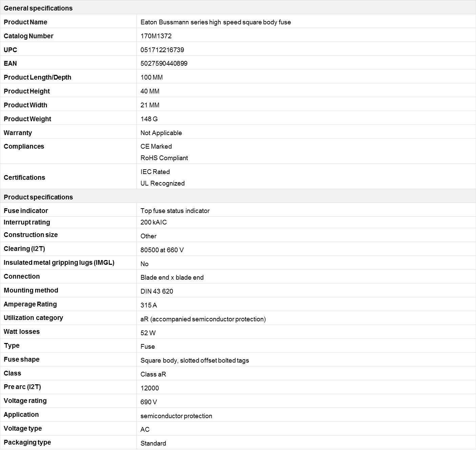Click the Product Weight value 148 G
The height and width of the screenshot is (451, 476).
click(149, 119)
